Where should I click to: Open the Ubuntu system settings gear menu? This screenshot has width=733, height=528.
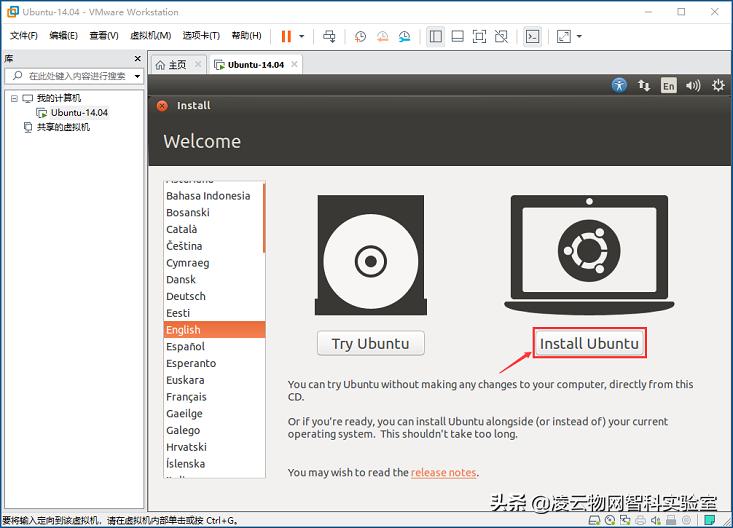[x=718, y=85]
